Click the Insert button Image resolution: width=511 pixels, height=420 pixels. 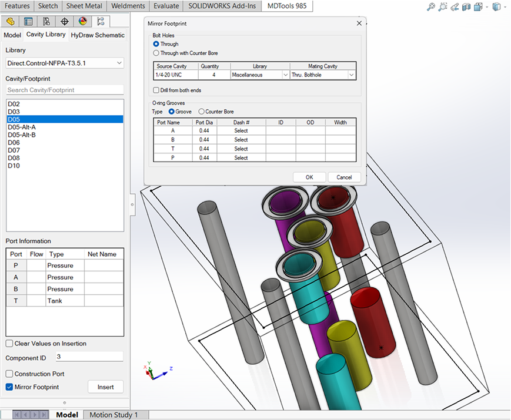106,387
